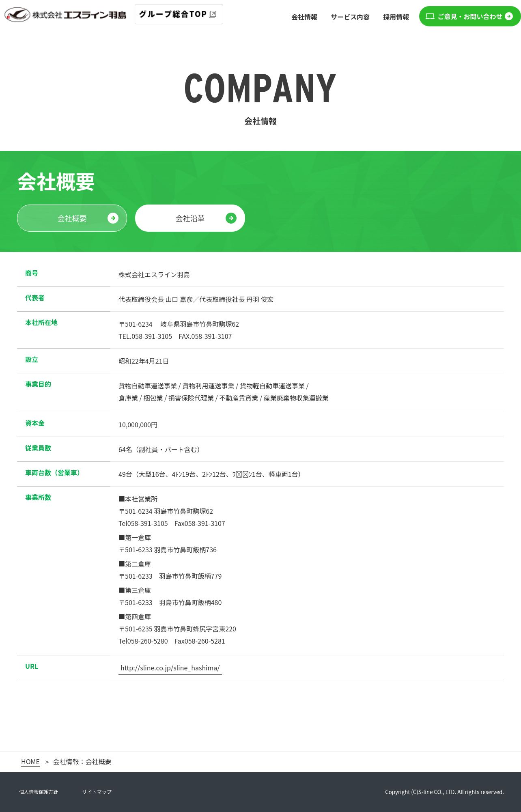
Task: Click the 〒501-6234 岐阜県羽島市 headquarters address
Action: [x=179, y=324]
